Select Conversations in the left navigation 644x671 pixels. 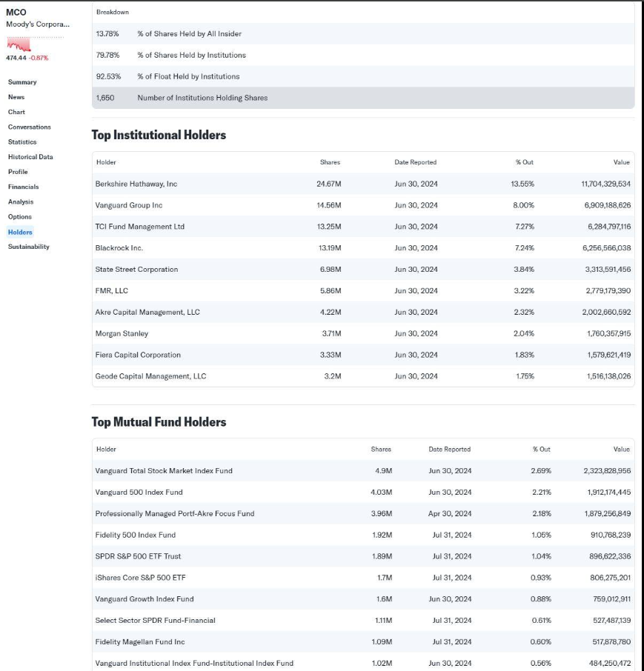(x=30, y=127)
